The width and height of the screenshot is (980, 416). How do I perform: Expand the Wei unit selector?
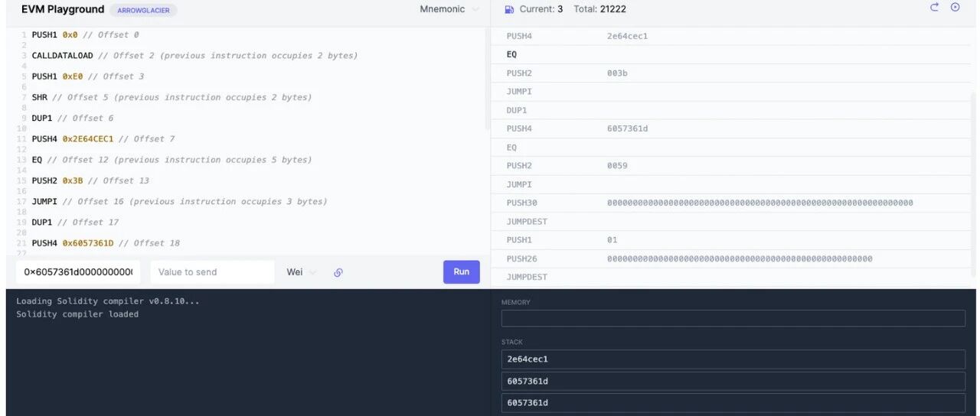[x=301, y=272]
